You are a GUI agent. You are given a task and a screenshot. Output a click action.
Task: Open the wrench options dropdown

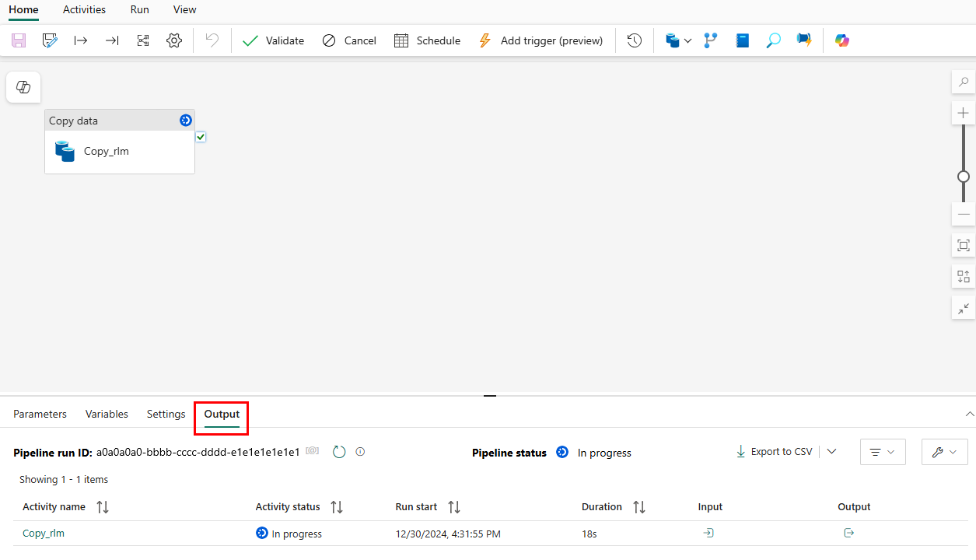945,452
